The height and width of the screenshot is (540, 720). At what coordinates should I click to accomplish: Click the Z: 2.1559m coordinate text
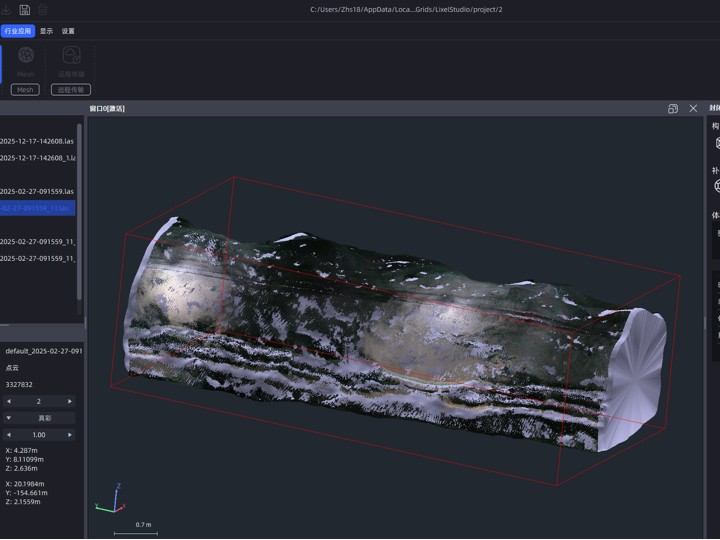click(x=23, y=502)
